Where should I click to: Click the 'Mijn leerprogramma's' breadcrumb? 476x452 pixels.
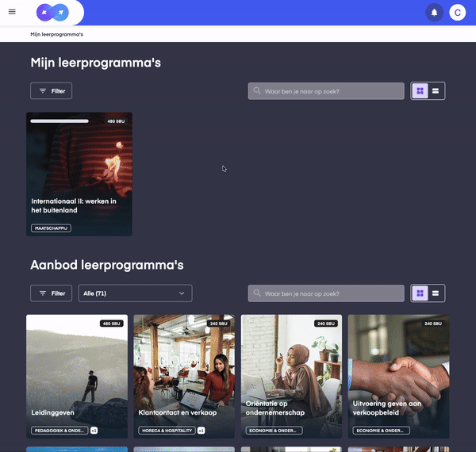click(x=57, y=34)
